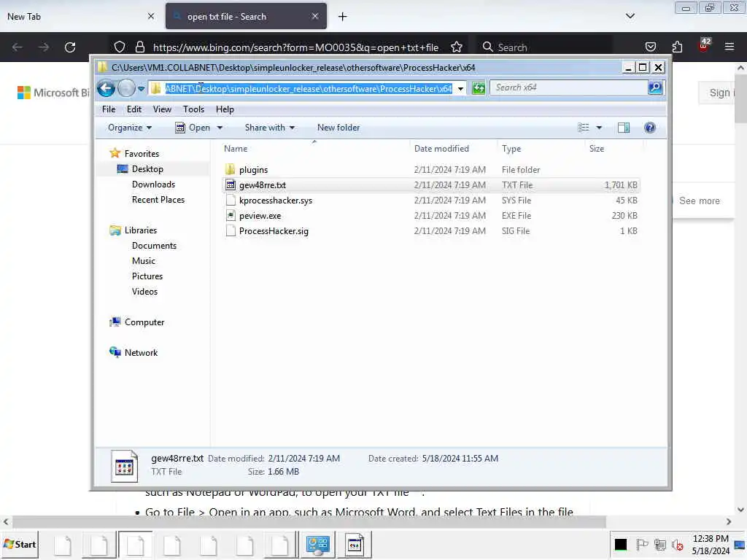Click the site padlock icon in URL bar

tap(139, 47)
